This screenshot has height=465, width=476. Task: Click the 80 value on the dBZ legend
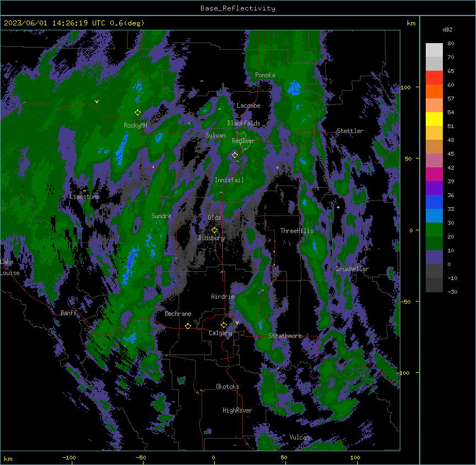coord(451,44)
